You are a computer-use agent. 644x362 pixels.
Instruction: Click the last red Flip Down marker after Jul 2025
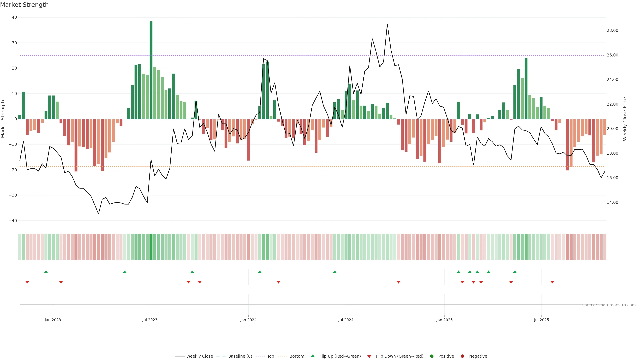(x=552, y=282)
